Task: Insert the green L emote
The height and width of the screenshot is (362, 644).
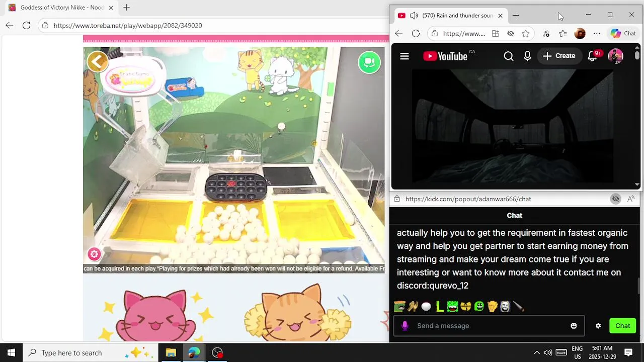Action: pyautogui.click(x=439, y=306)
